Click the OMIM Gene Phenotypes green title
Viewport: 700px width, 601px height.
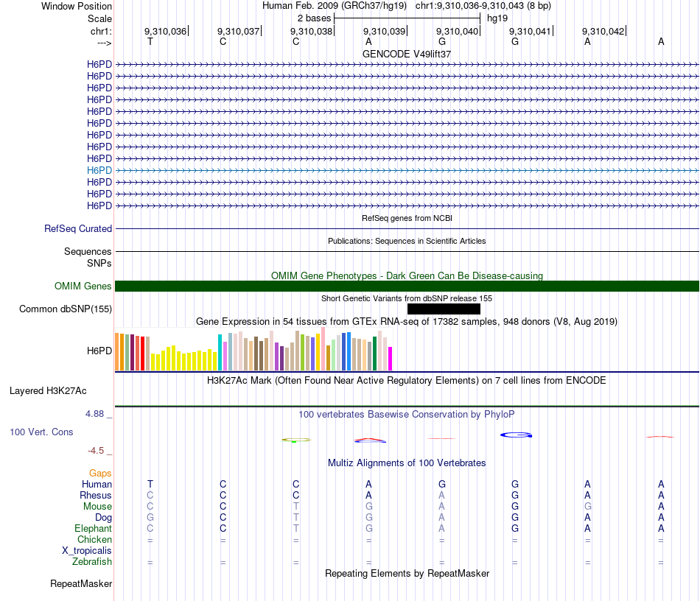407,275
